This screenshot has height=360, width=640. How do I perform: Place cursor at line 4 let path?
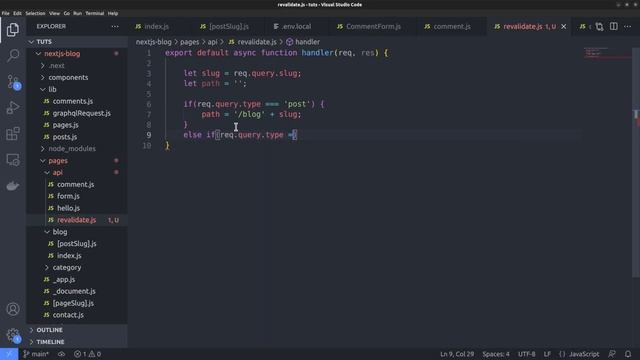point(215,84)
